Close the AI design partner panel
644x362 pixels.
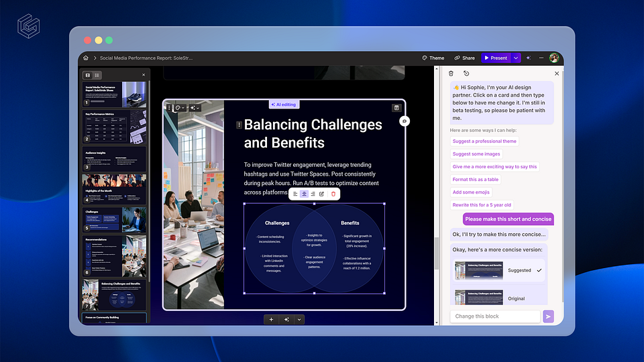557,74
